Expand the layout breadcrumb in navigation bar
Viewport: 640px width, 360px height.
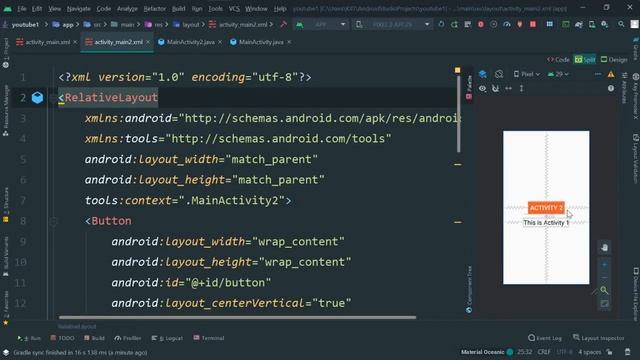186,24
